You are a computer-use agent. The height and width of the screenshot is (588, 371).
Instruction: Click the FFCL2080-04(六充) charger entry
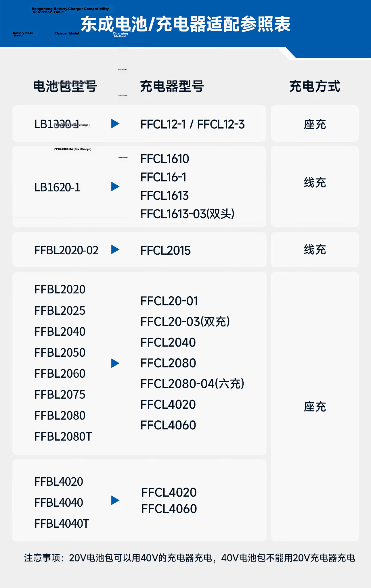192,384
